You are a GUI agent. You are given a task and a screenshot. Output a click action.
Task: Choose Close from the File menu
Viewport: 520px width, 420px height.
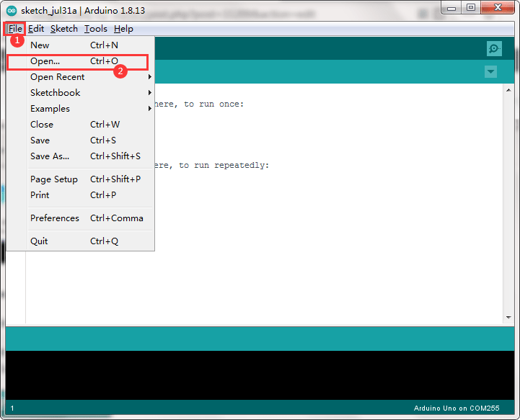[80, 125]
